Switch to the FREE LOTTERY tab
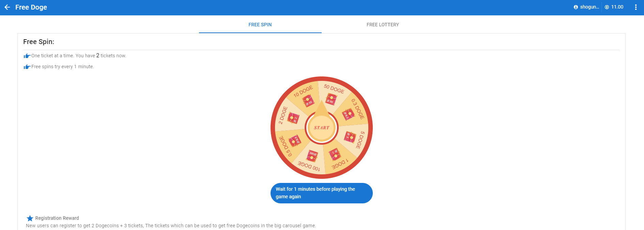The height and width of the screenshot is (230, 644). [x=383, y=25]
